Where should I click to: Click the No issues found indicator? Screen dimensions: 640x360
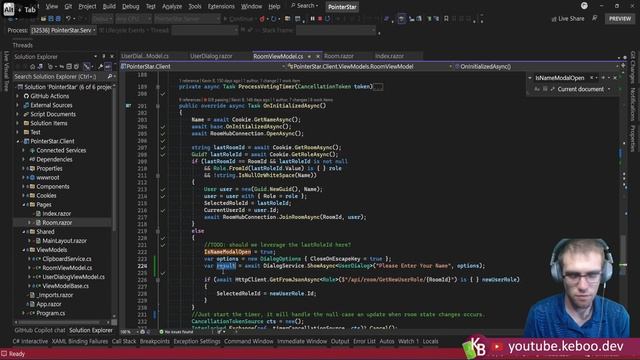point(176,332)
